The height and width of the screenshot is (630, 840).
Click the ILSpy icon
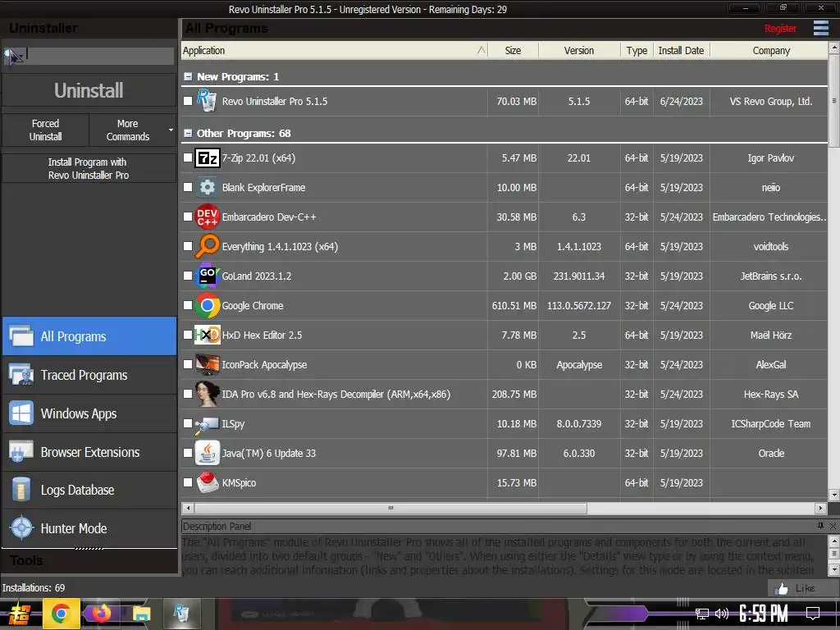pyautogui.click(x=208, y=424)
